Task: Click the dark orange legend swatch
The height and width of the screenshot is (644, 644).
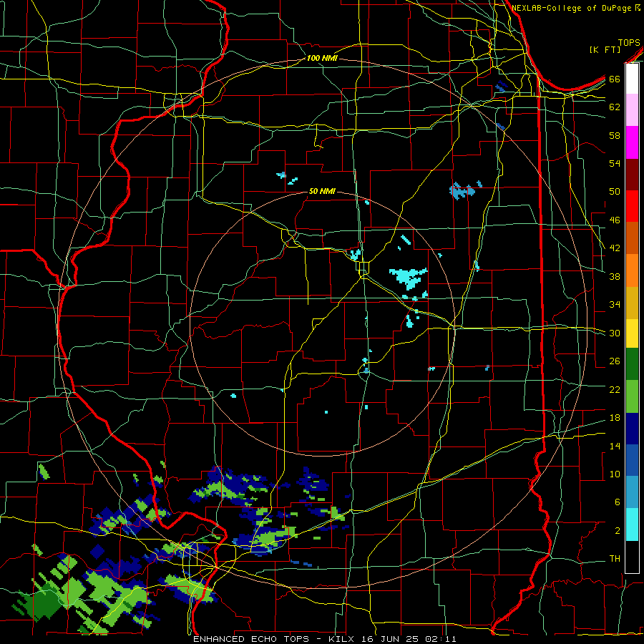Action: coord(632,238)
